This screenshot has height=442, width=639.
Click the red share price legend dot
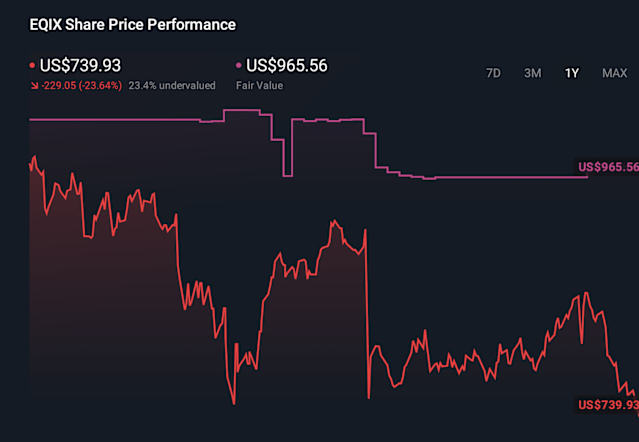pyautogui.click(x=32, y=66)
